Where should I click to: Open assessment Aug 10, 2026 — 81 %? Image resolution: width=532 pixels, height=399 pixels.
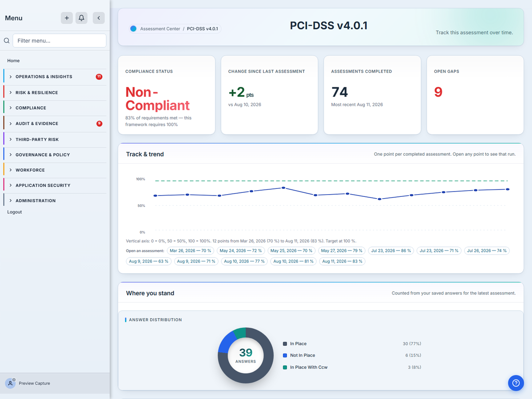tap(293, 261)
